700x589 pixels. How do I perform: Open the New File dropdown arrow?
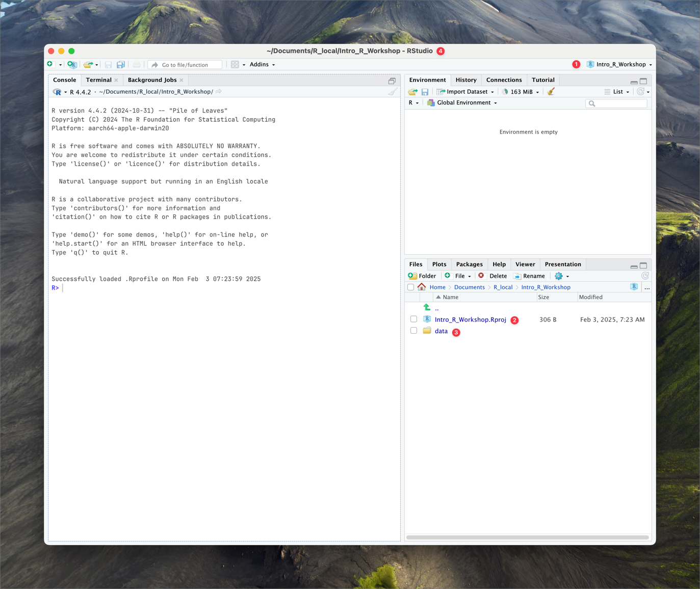[x=60, y=65]
